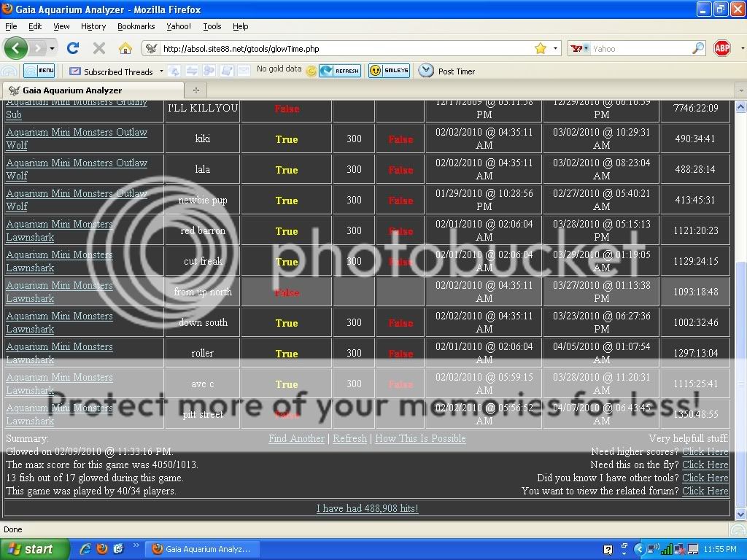Screen dimensions: 747x560
Task: Click the MENU toolbar button
Action: coord(41,71)
